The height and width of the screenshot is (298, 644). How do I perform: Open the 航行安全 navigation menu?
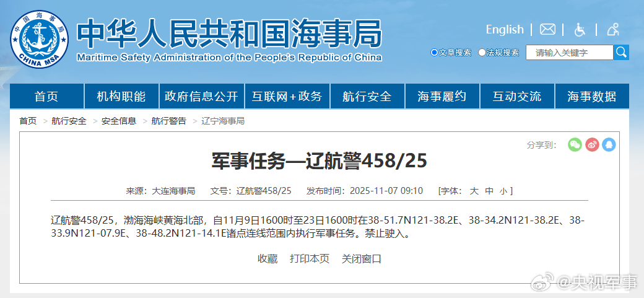[367, 97]
